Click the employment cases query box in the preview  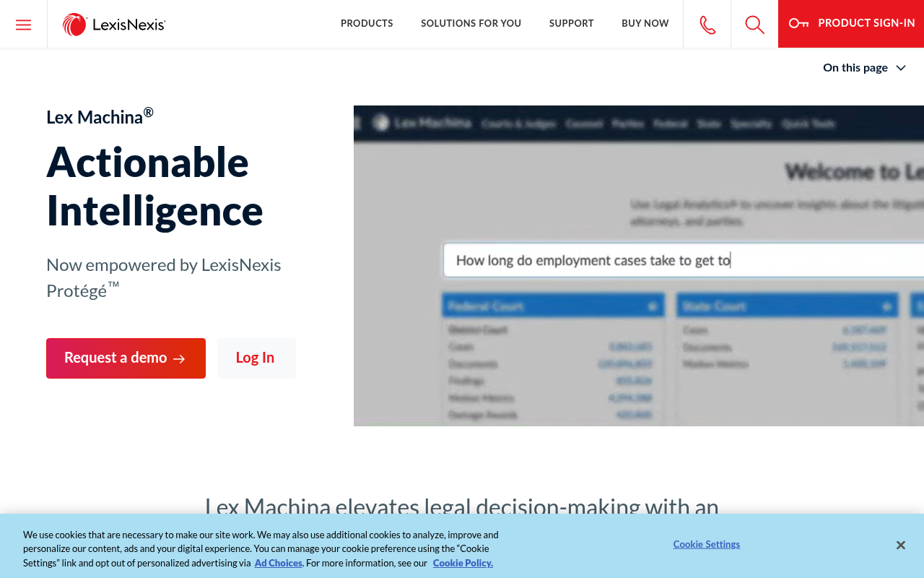(x=686, y=259)
